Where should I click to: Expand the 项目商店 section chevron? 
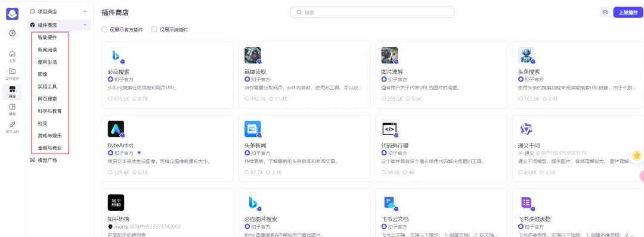(x=85, y=11)
